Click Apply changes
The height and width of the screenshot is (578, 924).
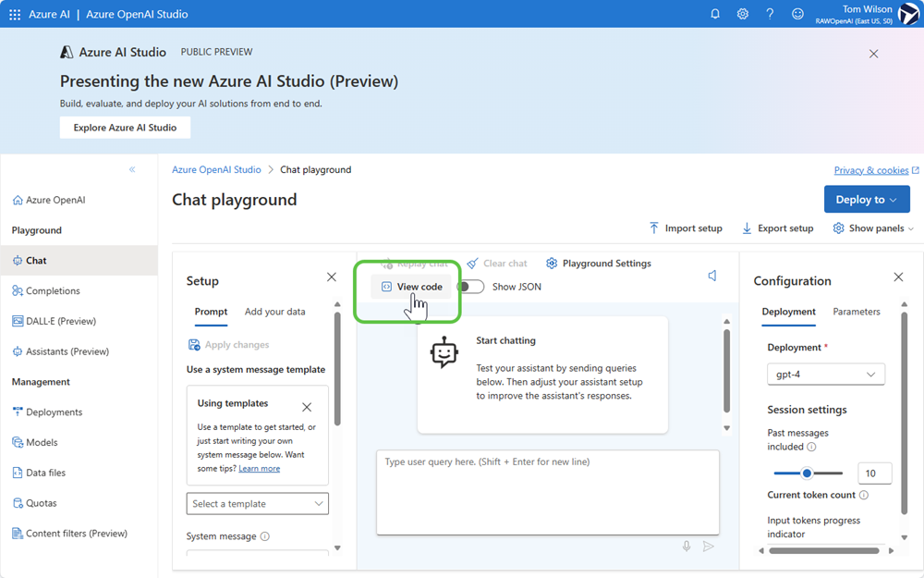(x=228, y=344)
